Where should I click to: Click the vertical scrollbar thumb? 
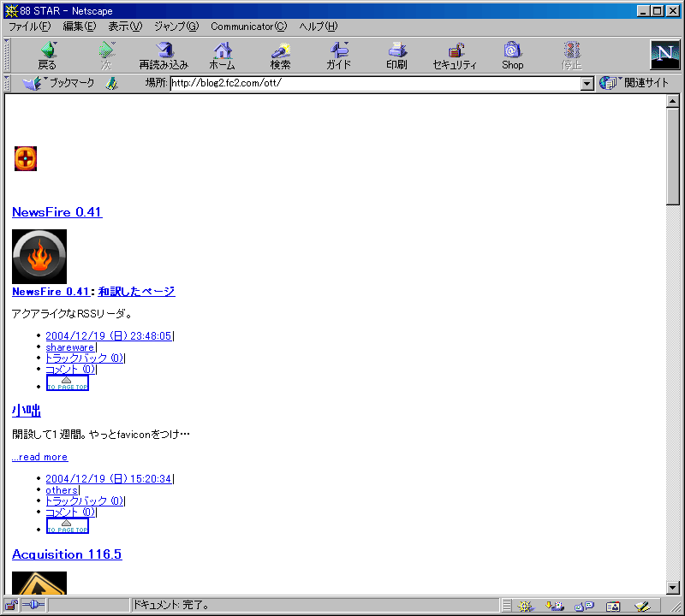(673, 156)
